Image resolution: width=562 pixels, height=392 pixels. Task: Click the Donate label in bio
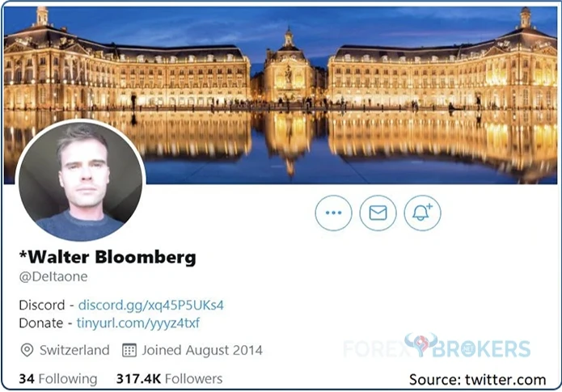(41, 323)
